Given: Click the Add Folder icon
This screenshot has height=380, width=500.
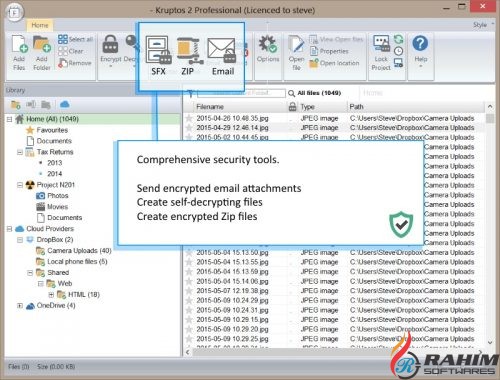Looking at the screenshot, I should tap(42, 45).
